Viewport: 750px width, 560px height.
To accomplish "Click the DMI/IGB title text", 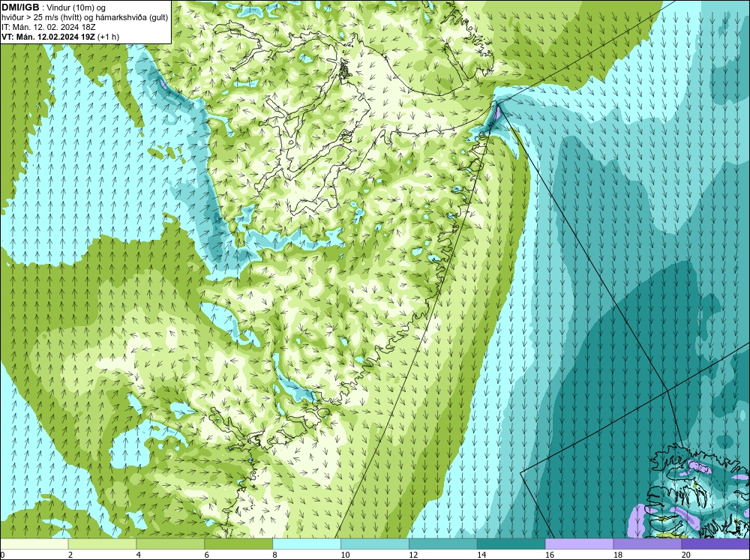I will tap(20, 7).
